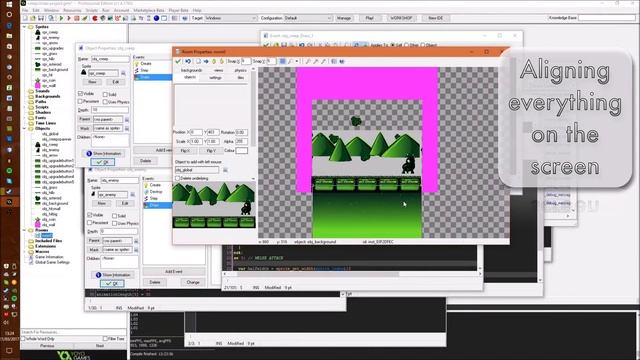
Task: Click the red Pac-Man create sprite icon
Action: click(95, 18)
